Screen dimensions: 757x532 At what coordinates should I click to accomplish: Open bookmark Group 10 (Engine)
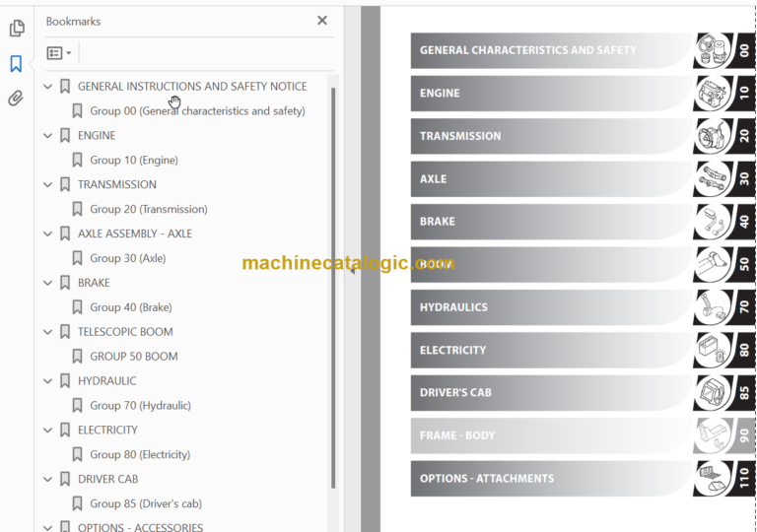134,161
